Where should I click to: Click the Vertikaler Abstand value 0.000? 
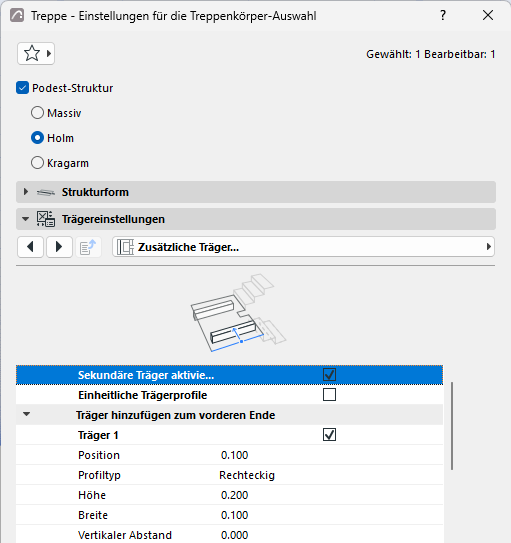click(234, 535)
